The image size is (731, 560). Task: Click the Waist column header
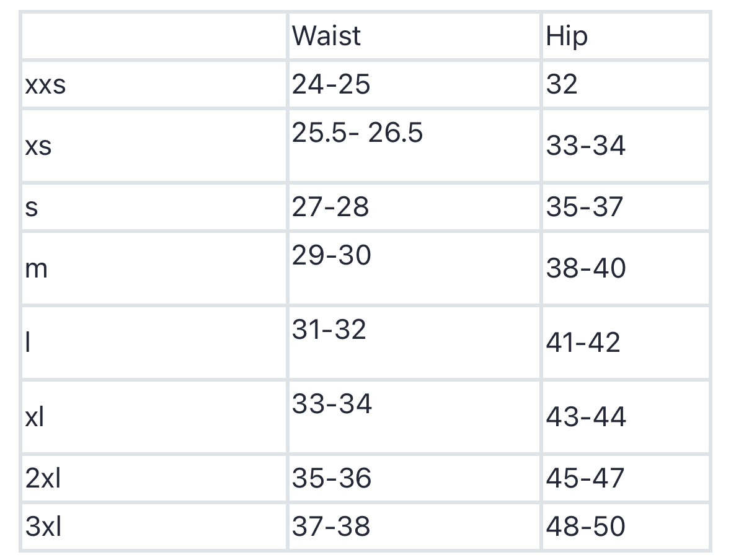pos(326,36)
